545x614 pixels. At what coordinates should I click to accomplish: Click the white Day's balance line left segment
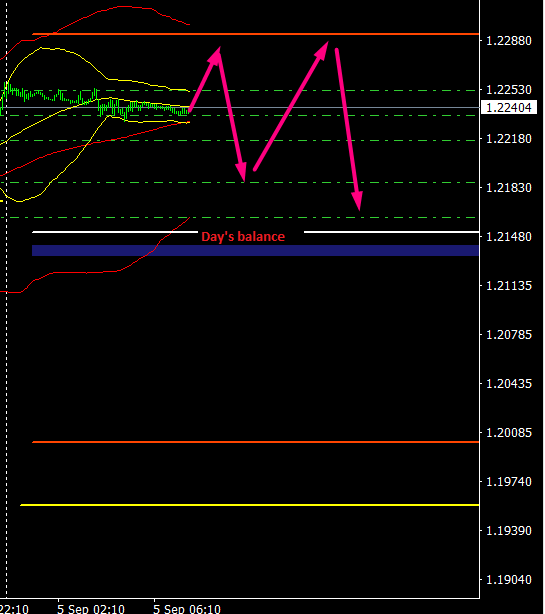(115, 232)
